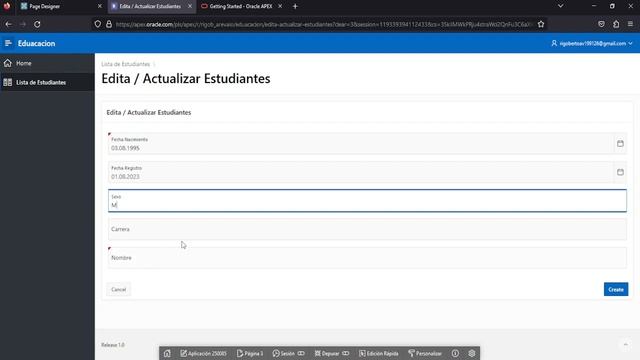This screenshot has height=360, width=640.
Task: Click the Nombre input field
Action: [x=367, y=258]
